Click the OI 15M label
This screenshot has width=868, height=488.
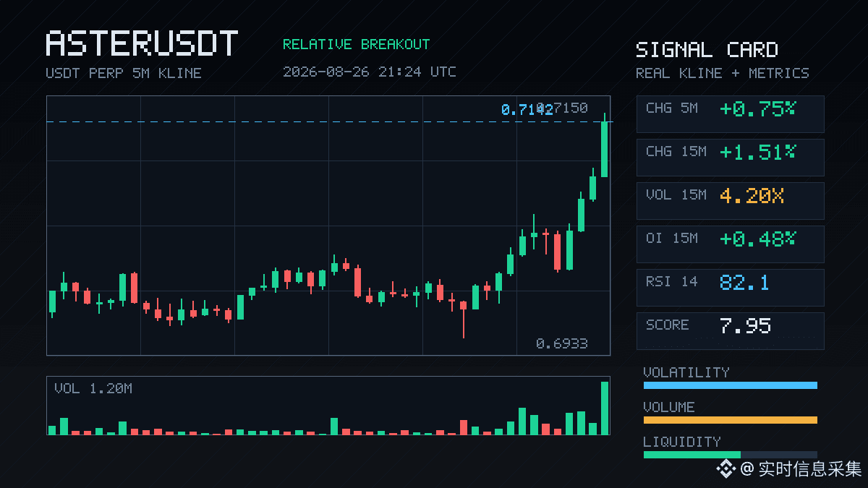672,238
